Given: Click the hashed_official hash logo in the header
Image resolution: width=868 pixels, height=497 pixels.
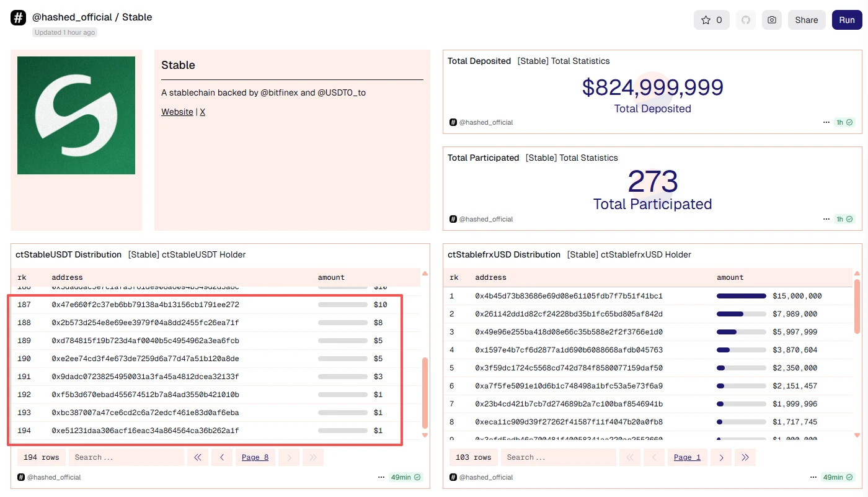Looking at the screenshot, I should [x=18, y=18].
